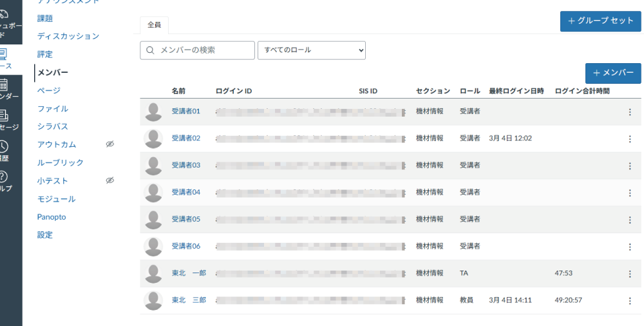
Task: Open the 受講者01 profile link
Action: (x=186, y=111)
